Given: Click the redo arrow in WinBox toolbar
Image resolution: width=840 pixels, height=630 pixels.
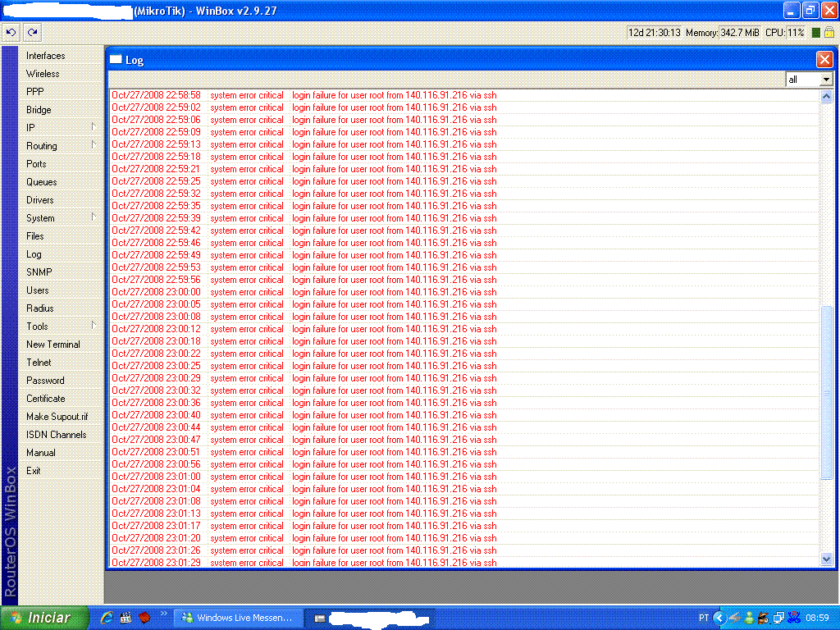Looking at the screenshot, I should [33, 33].
